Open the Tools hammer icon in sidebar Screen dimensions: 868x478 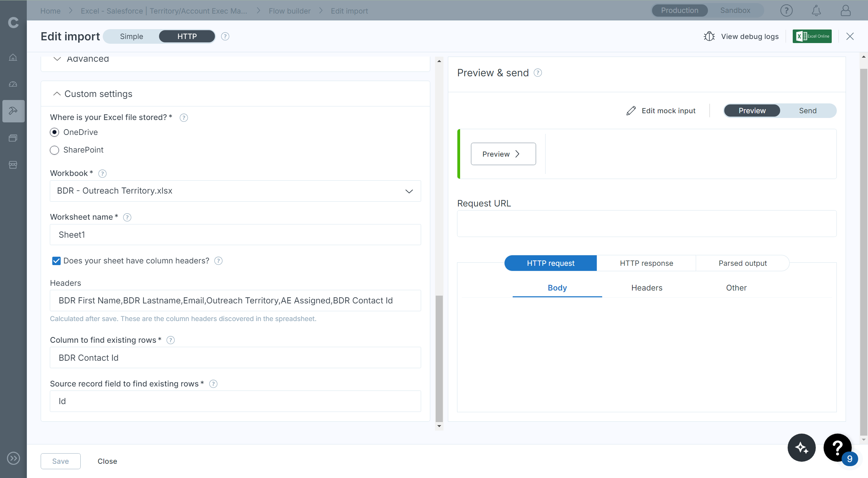(13, 111)
